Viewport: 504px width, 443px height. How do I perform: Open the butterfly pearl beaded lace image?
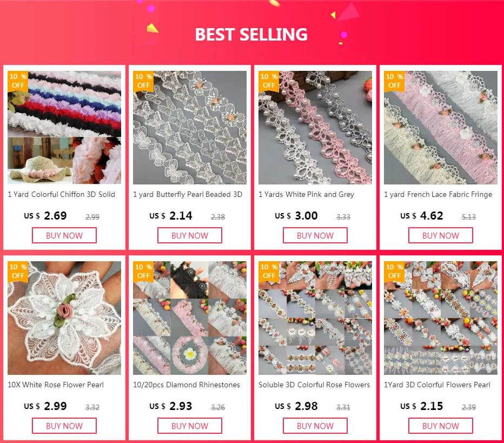(190, 128)
